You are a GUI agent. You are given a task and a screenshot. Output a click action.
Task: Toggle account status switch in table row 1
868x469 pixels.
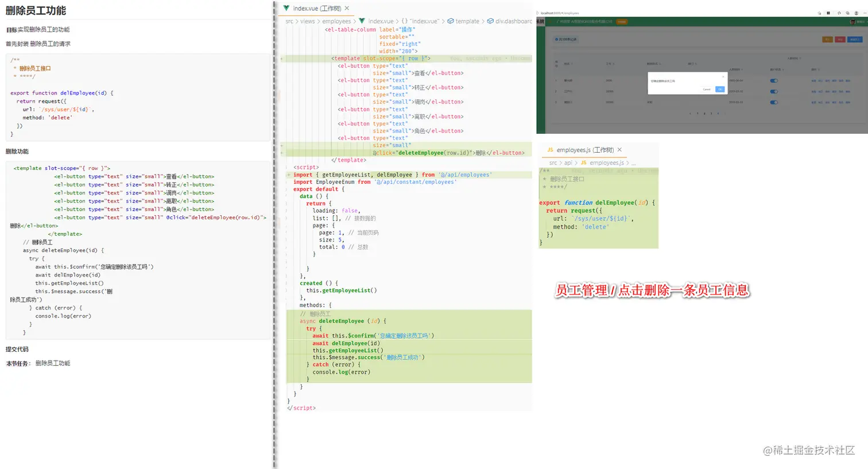(x=774, y=80)
